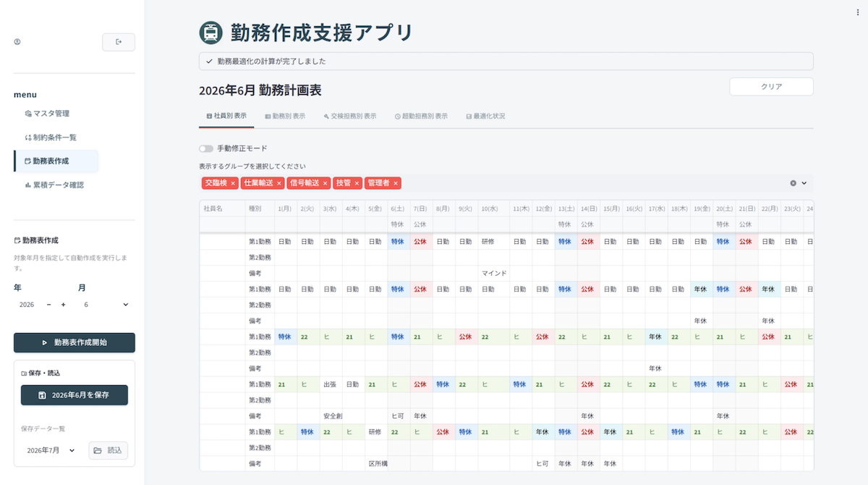This screenshot has width=868, height=485.
Task: Switch to 勤務別 表示 tab
Action: 284,116
